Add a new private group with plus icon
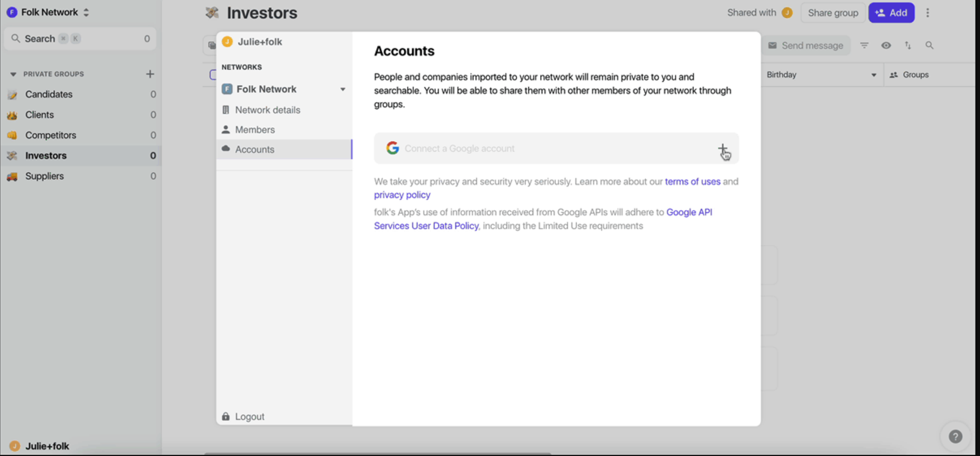This screenshot has width=980, height=456. coord(150,74)
